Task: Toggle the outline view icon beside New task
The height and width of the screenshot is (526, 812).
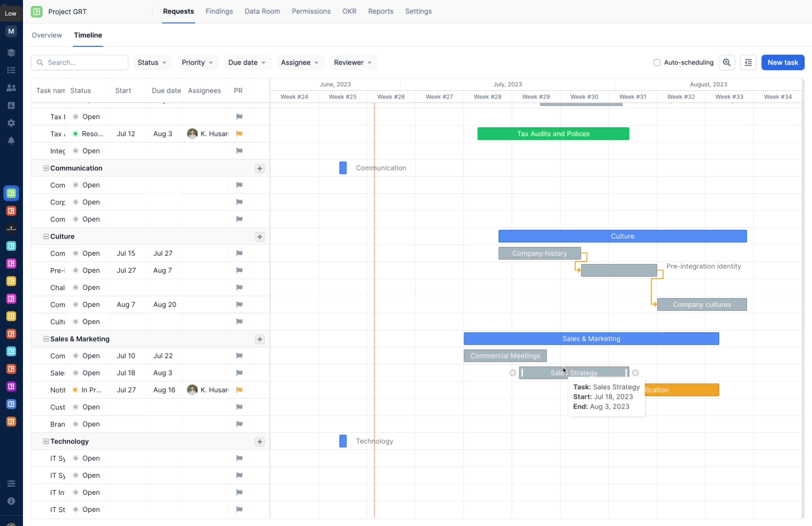Action: [x=748, y=63]
